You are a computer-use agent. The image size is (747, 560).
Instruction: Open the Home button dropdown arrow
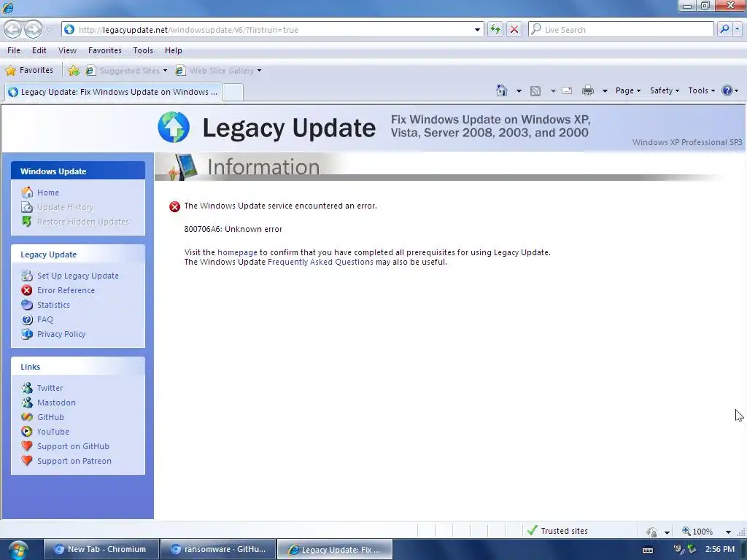pos(519,90)
